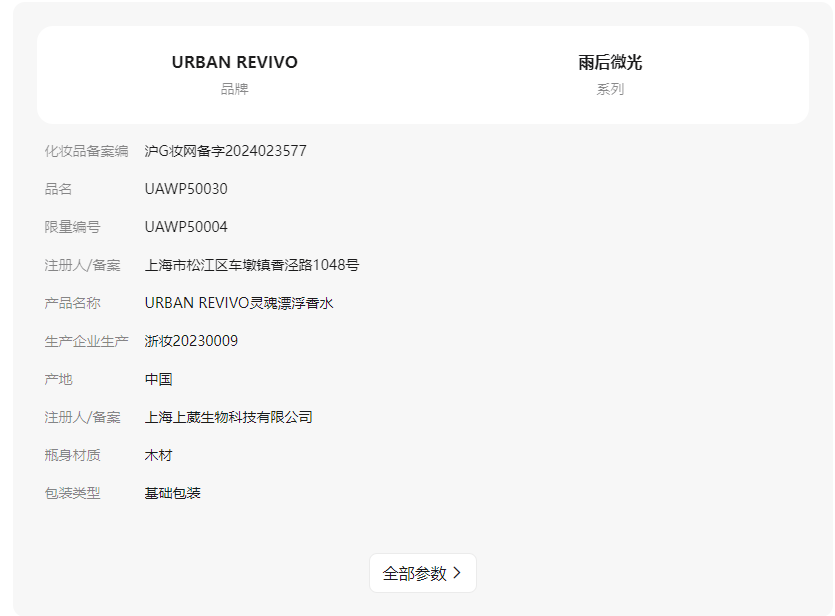Select the 上海上葳生物科技有限公司 company name

point(228,417)
